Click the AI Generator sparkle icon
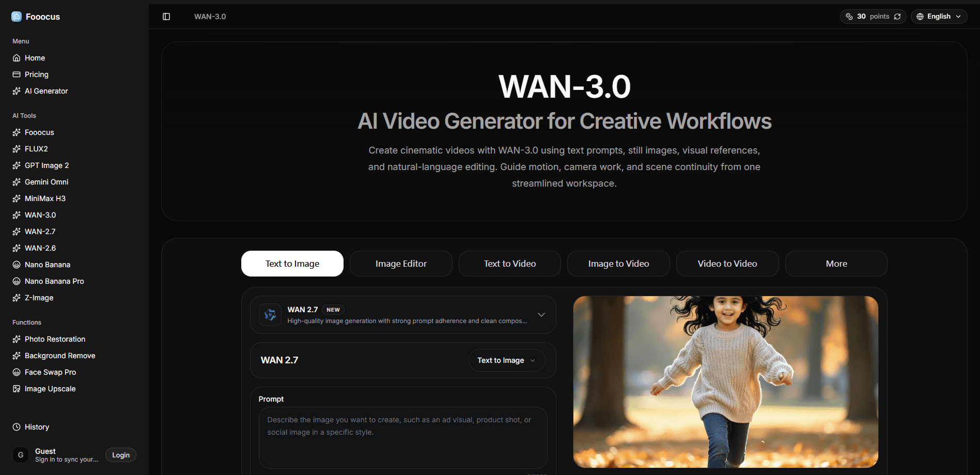 click(x=17, y=91)
